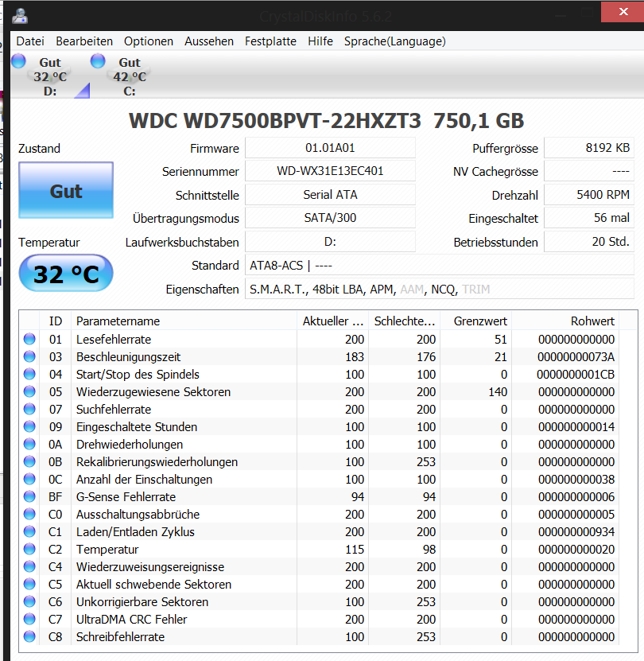Image resolution: width=644 pixels, height=661 pixels.
Task: Click the Firmware field 01.01A01
Action: click(x=330, y=148)
